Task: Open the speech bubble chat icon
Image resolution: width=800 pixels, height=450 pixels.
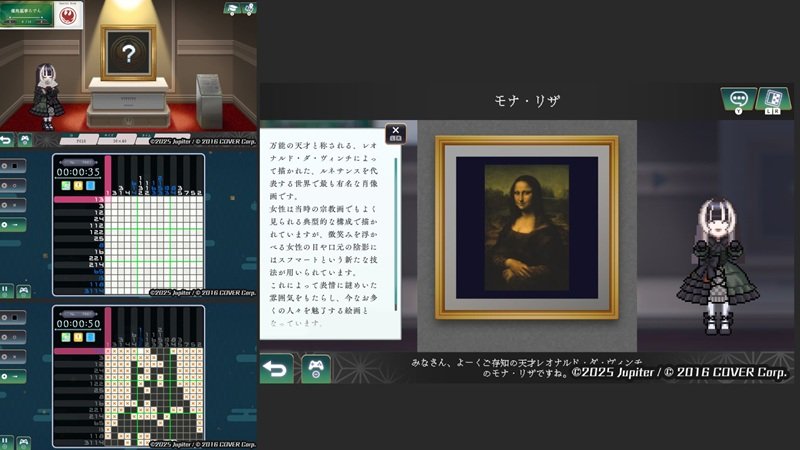Action: click(x=738, y=100)
